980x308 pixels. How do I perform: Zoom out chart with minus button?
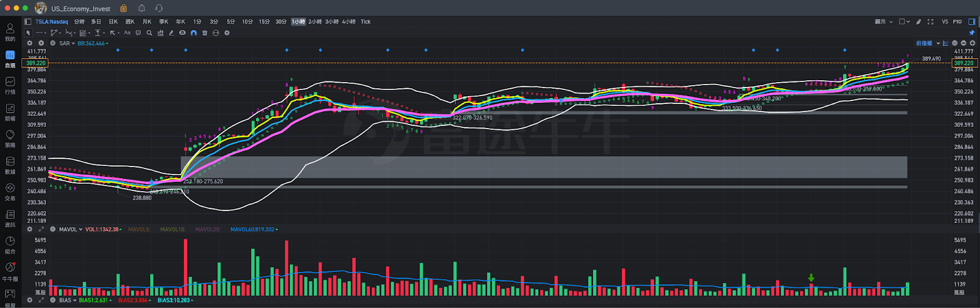click(963, 43)
